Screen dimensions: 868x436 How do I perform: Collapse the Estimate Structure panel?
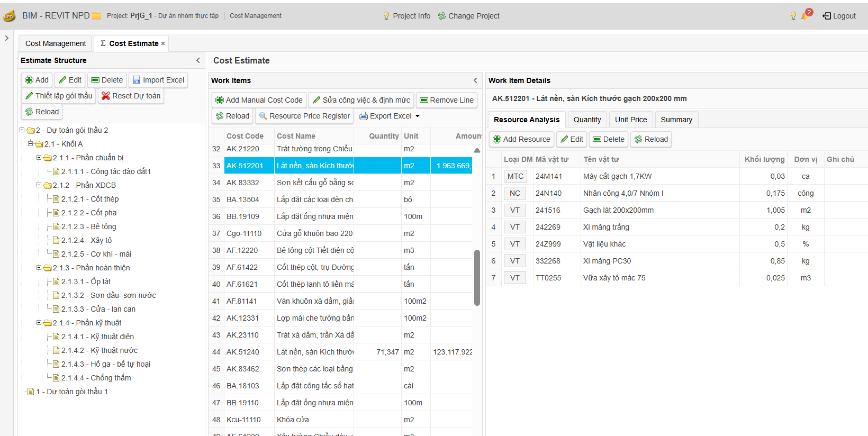198,60
